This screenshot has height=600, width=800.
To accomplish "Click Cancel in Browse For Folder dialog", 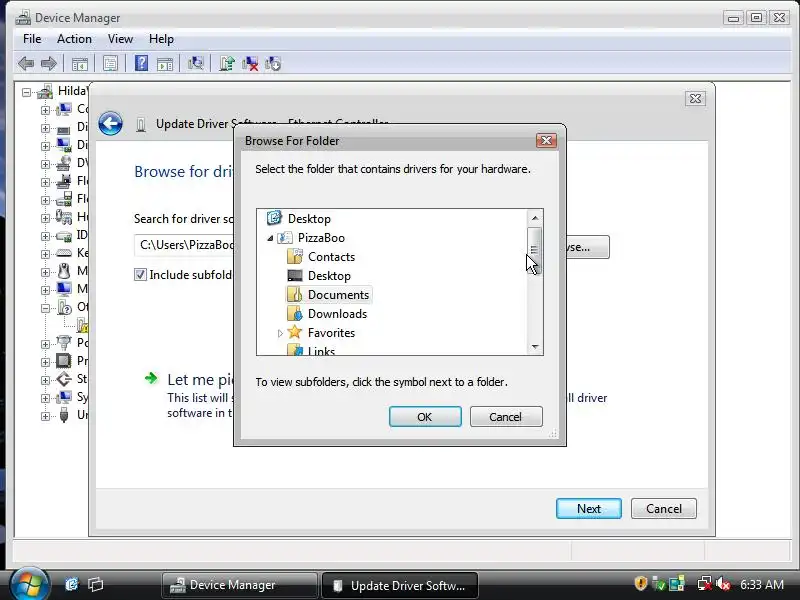I will (x=506, y=417).
